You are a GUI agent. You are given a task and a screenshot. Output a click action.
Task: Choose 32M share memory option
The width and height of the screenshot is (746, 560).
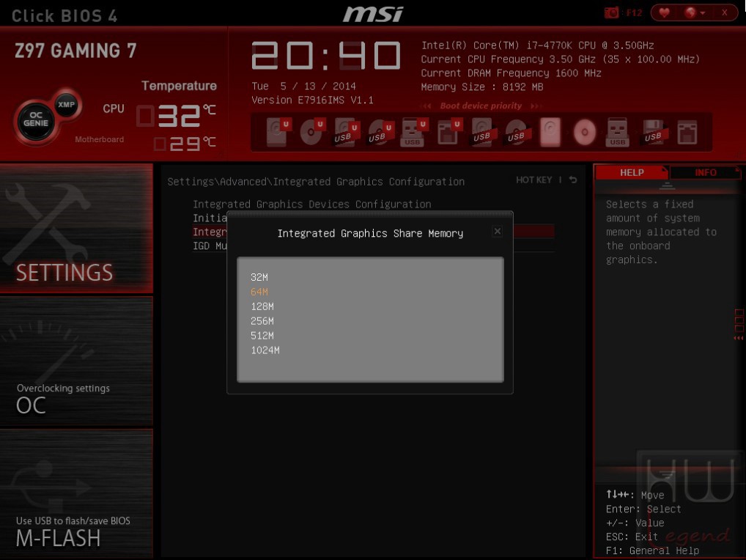pyautogui.click(x=259, y=277)
